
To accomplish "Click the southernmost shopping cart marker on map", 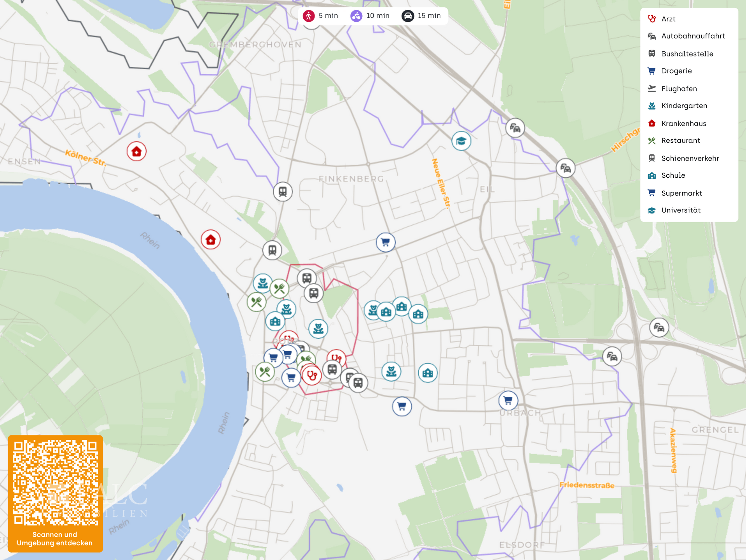I will 402,406.
